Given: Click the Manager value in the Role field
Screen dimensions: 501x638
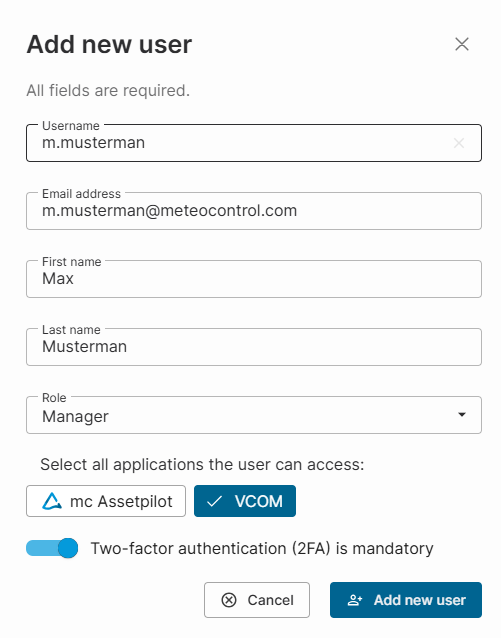Looking at the screenshot, I should 75,416.
